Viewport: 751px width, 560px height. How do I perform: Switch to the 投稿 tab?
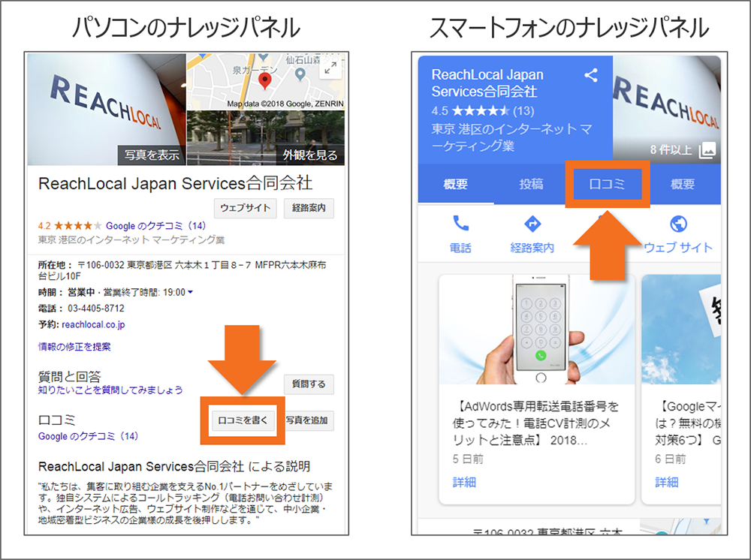(x=531, y=184)
